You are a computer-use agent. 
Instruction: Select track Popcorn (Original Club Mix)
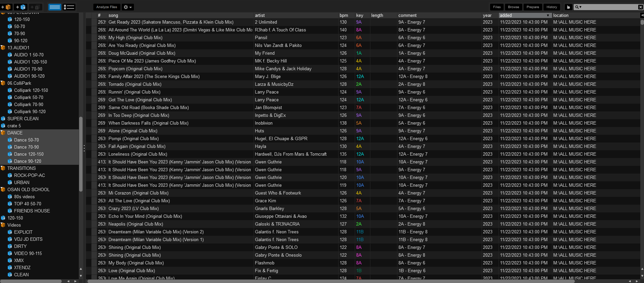(x=135, y=69)
